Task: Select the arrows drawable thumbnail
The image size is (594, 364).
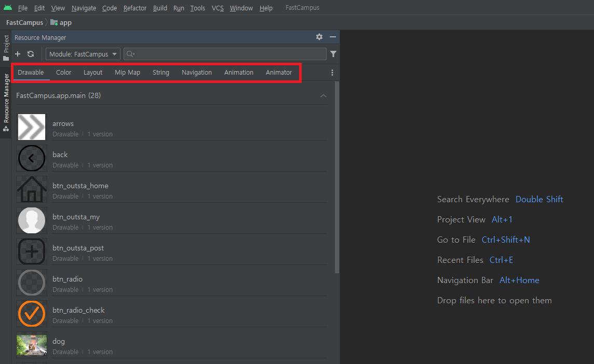Action: tap(32, 127)
